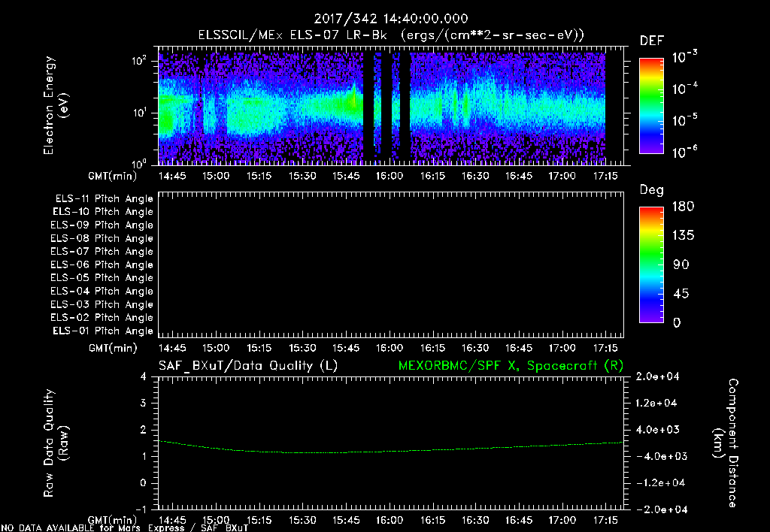The width and height of the screenshot is (770, 532).
Task: Click the 16:00 tick under the spectrogram
Action: (390, 176)
